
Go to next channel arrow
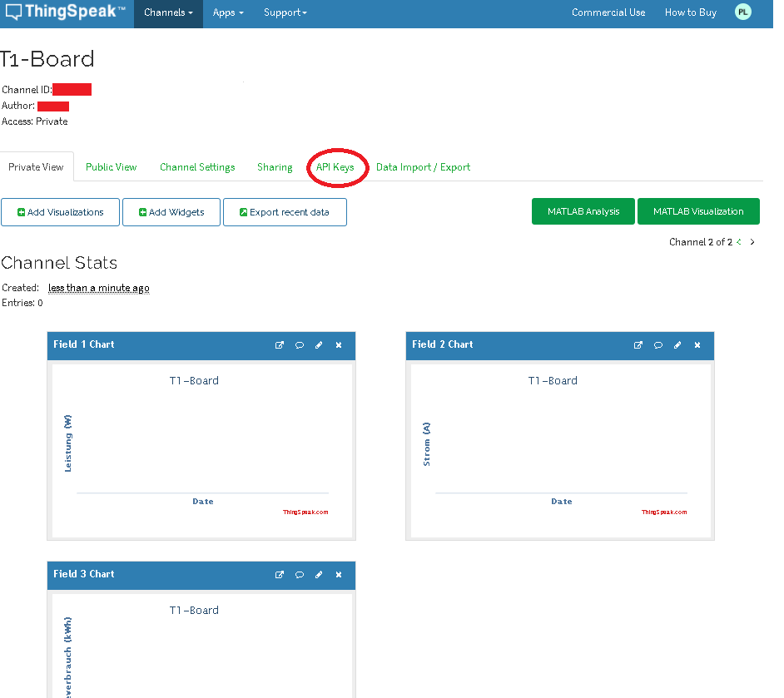pos(752,242)
